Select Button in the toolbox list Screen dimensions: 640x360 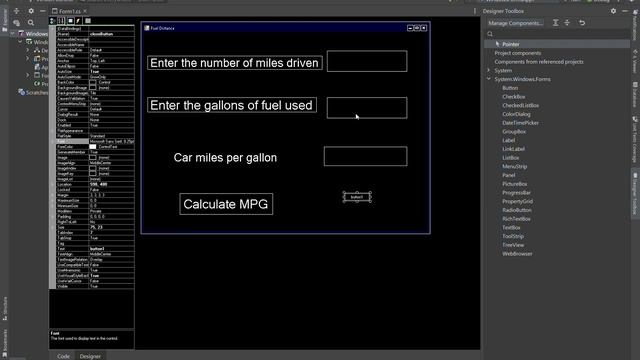click(510, 88)
